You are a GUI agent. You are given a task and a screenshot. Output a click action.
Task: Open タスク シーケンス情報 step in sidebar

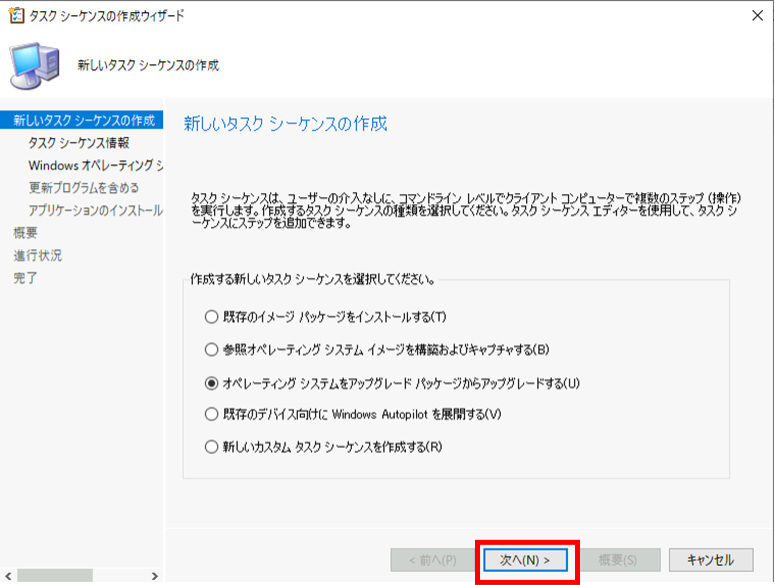point(79,143)
